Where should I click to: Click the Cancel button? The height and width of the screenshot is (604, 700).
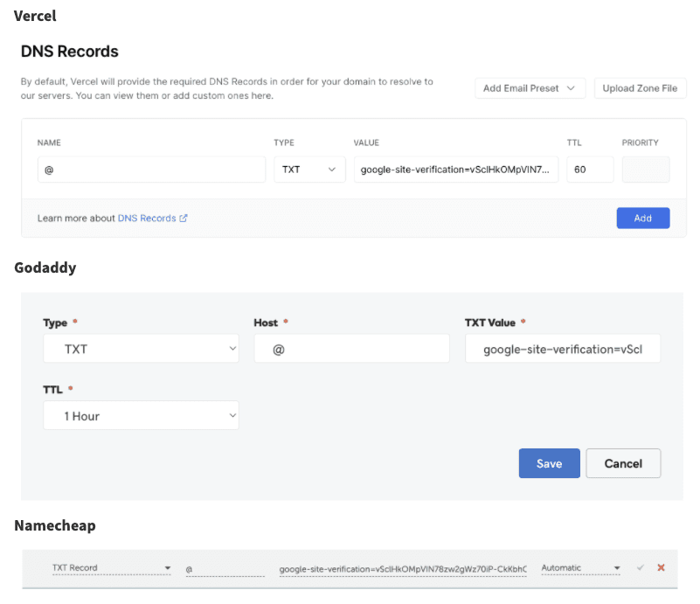[x=623, y=463]
